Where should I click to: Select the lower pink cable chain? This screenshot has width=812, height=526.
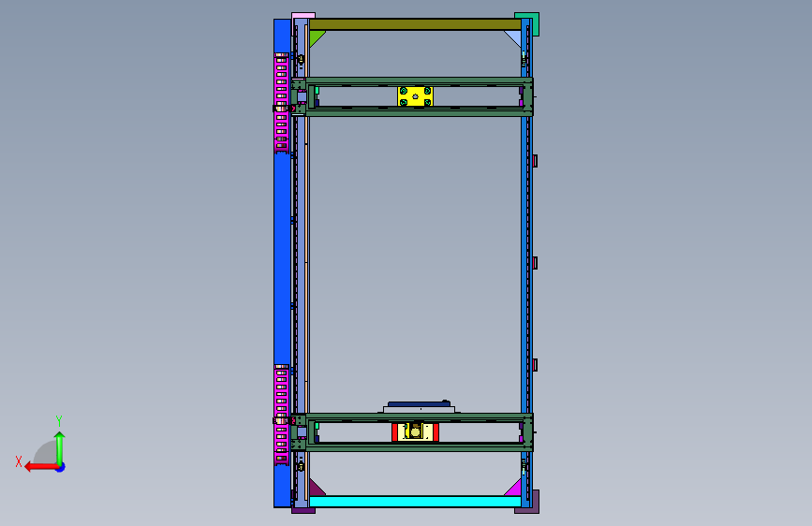[x=281, y=416]
